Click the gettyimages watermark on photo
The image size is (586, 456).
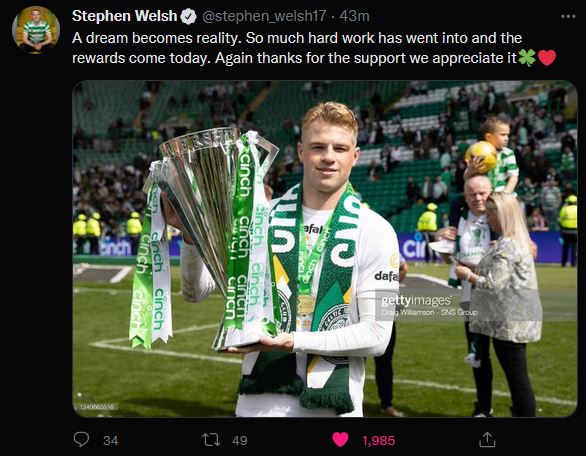(416, 301)
